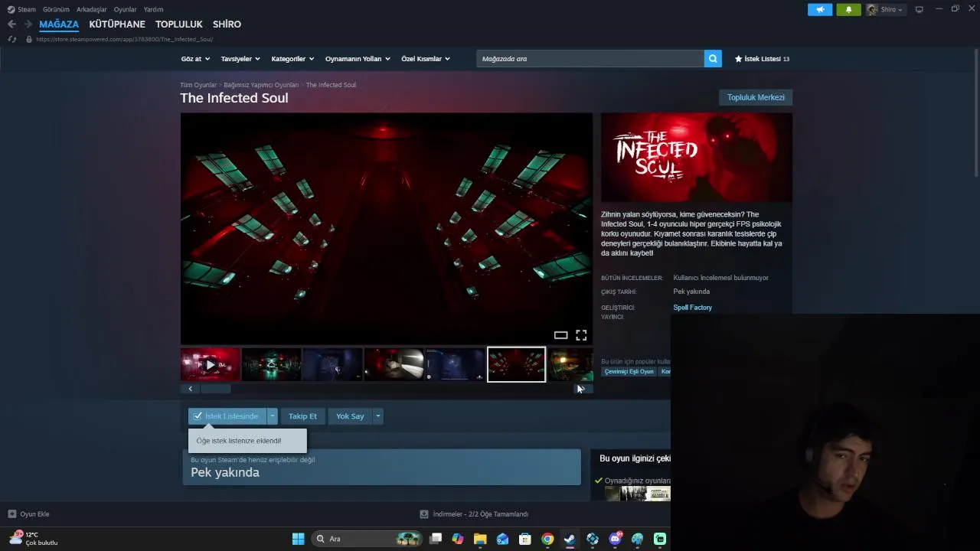Click the Steam taskbar icon
Image resolution: width=980 pixels, height=551 pixels.
pyautogui.click(x=570, y=539)
